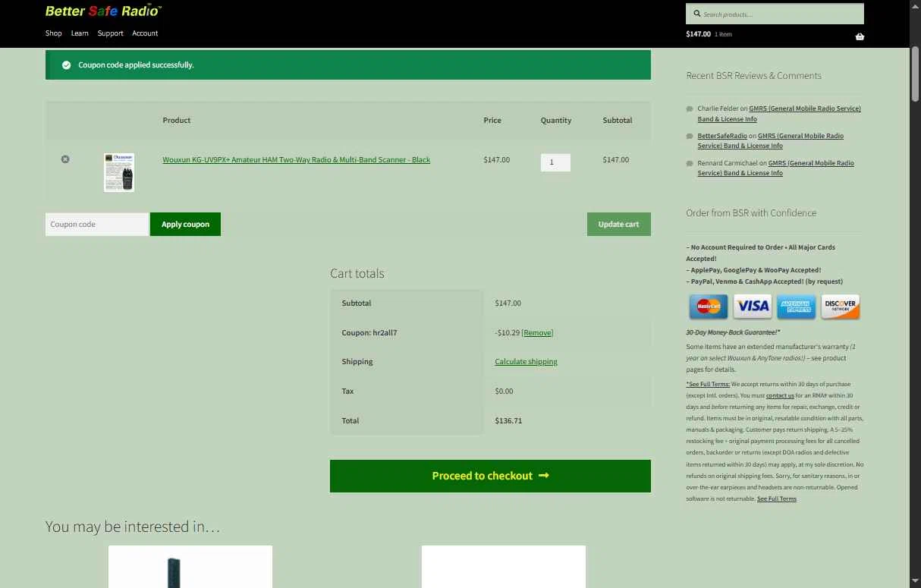Click the MasterCard card logo
Viewport: 921px width, 588px height.
click(x=709, y=307)
